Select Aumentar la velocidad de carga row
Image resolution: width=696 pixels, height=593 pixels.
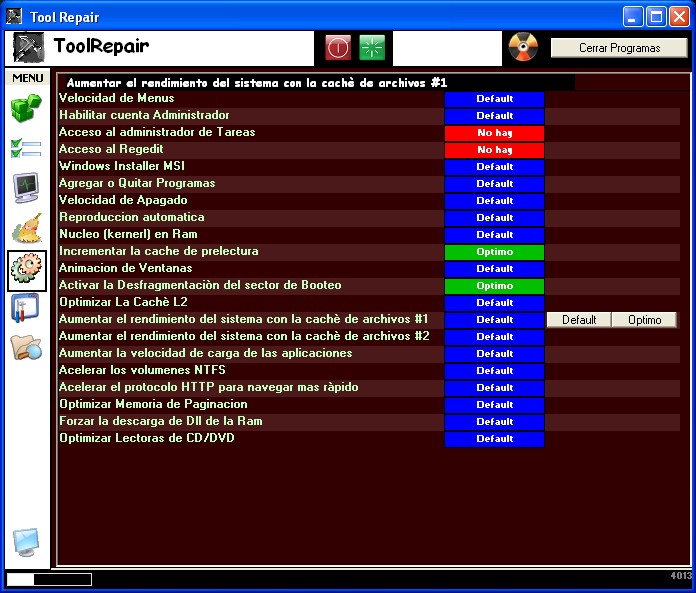[206, 353]
